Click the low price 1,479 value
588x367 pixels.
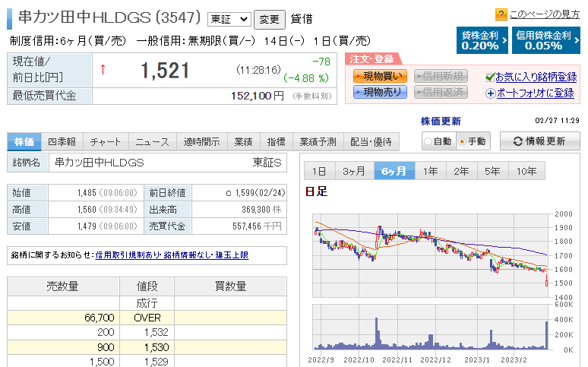87,226
